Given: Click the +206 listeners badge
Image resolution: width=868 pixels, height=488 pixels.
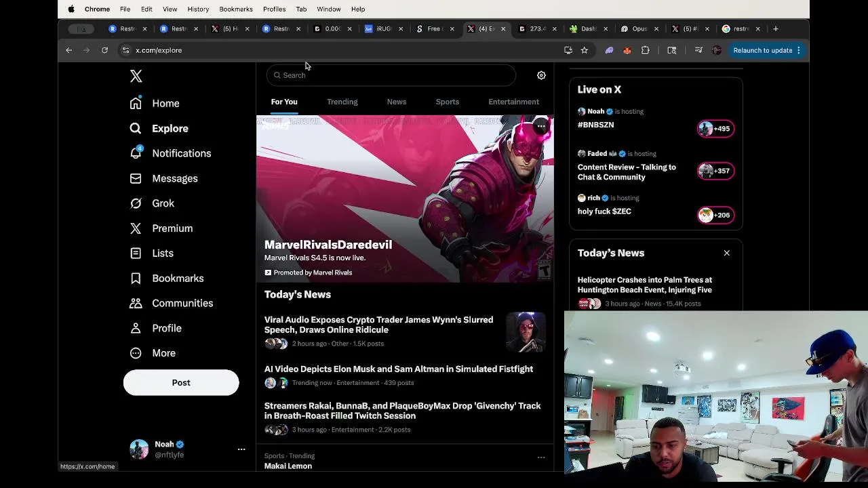Looking at the screenshot, I should pos(715,216).
